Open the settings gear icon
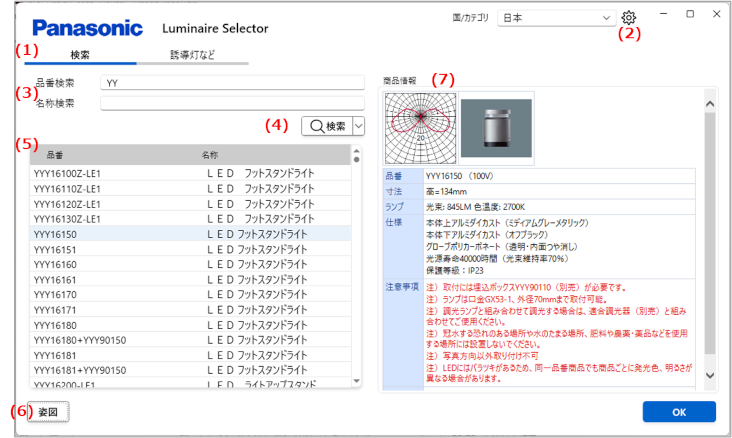This screenshot has width=732, height=438. click(628, 18)
